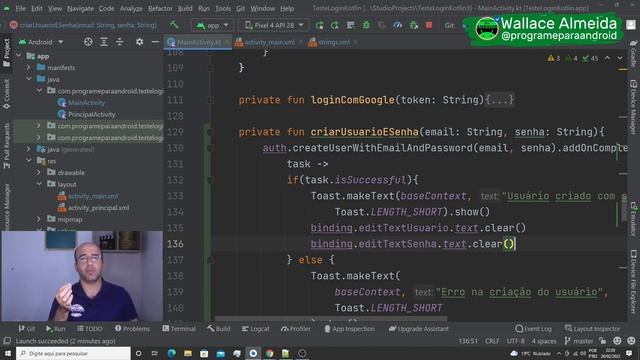Stop the running app with red square
The image size is (640, 360).
tap(429, 25)
